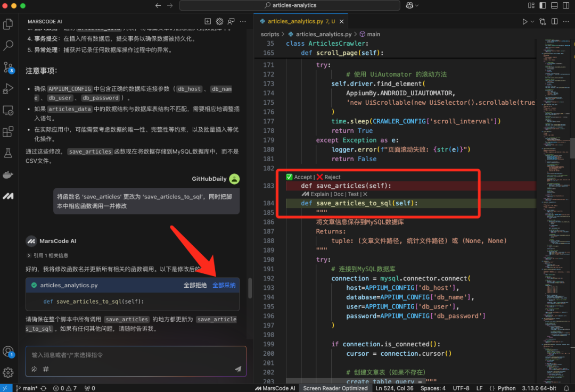Open notifications bell in status bar

tap(566, 388)
